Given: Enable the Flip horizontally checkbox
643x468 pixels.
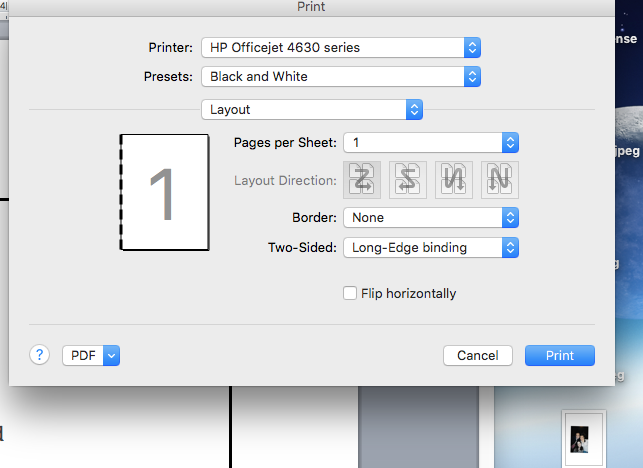Looking at the screenshot, I should (350, 293).
